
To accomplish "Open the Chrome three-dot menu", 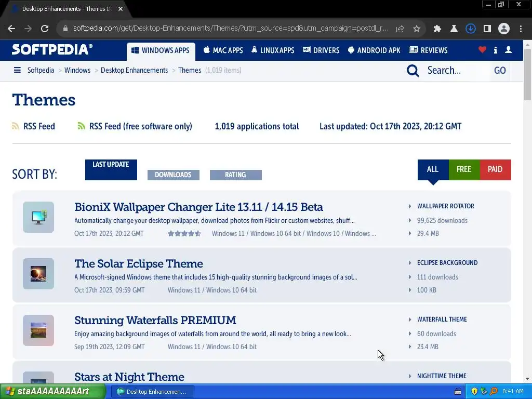I will [x=521, y=29].
